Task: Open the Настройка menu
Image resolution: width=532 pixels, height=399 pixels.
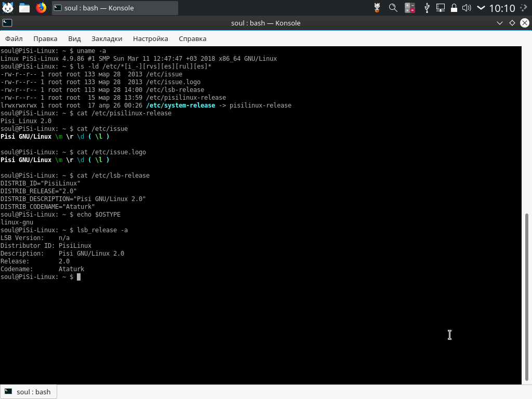Action: [150, 38]
